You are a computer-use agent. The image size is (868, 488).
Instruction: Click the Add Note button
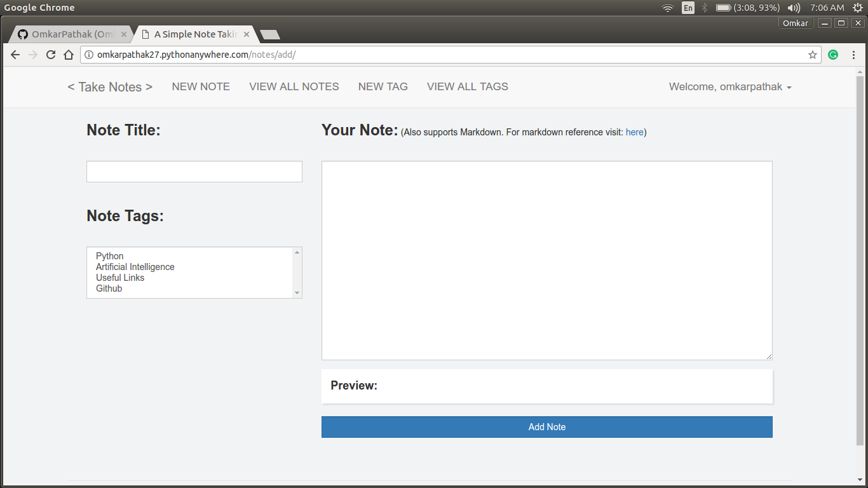point(547,427)
